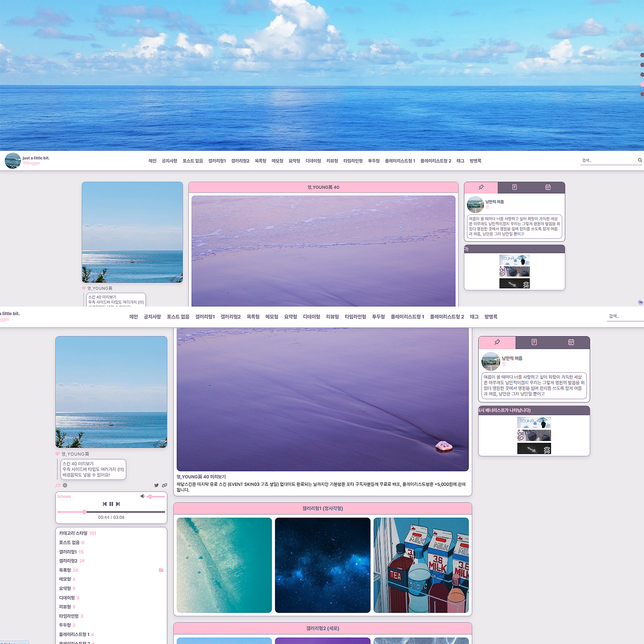Select '리뷰형 2' in the category list
The height and width of the screenshot is (644, 644).
click(67, 607)
